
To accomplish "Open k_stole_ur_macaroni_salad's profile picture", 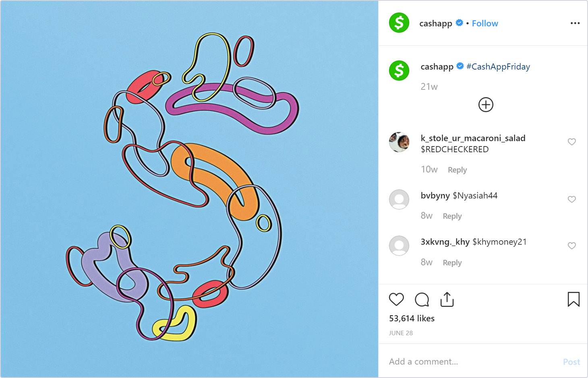I will point(399,142).
